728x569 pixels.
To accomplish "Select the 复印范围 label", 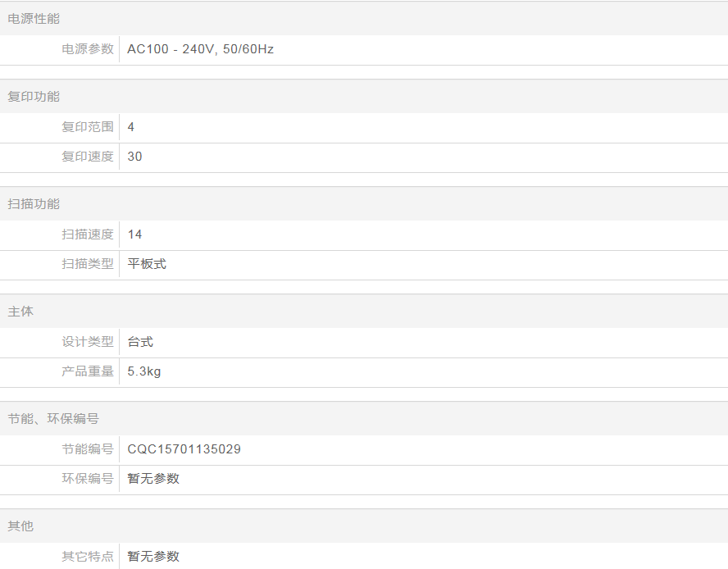I will [88, 127].
